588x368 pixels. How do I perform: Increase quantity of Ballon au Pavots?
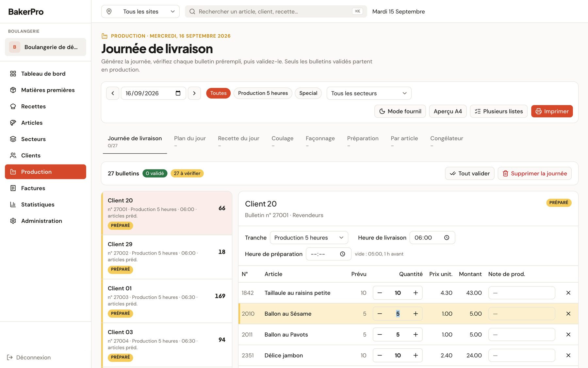click(416, 335)
